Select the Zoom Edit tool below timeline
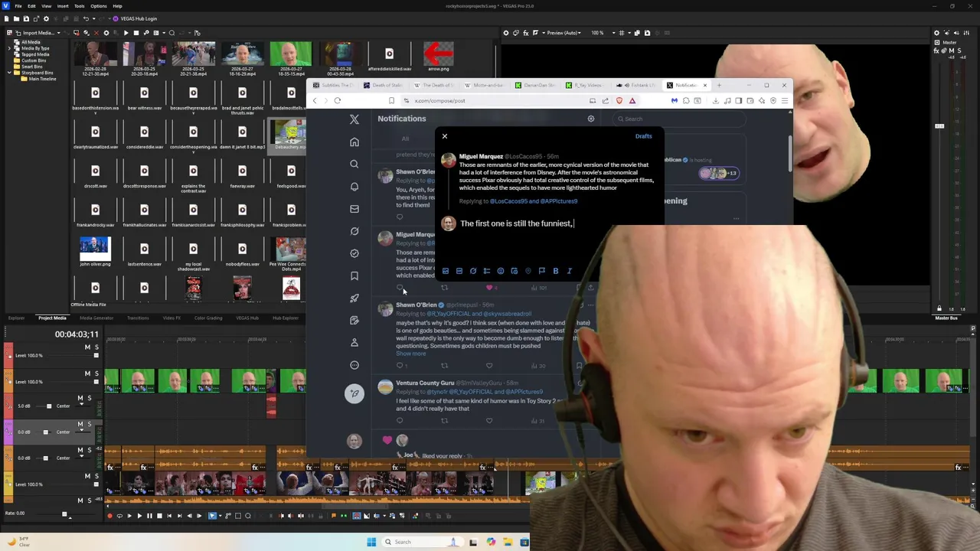This screenshot has width=980, height=551. (247, 516)
